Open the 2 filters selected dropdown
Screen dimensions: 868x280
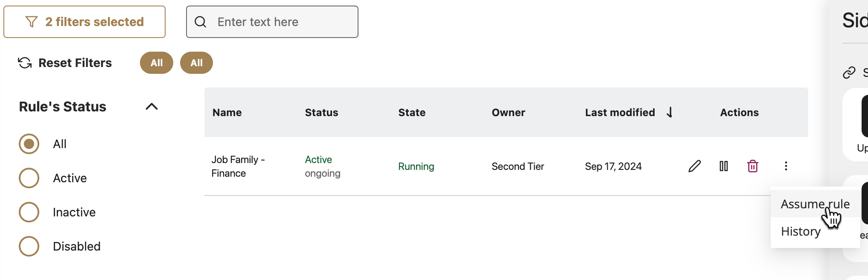(x=84, y=22)
